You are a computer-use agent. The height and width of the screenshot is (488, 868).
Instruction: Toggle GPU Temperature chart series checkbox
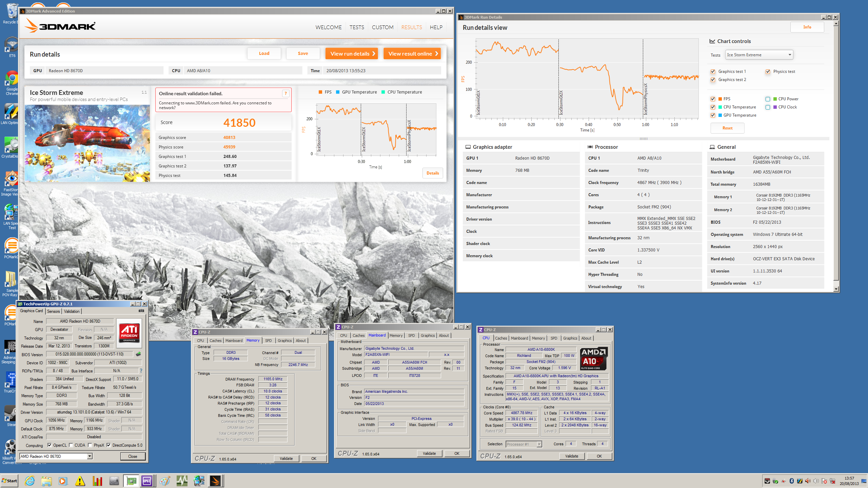[x=713, y=115]
